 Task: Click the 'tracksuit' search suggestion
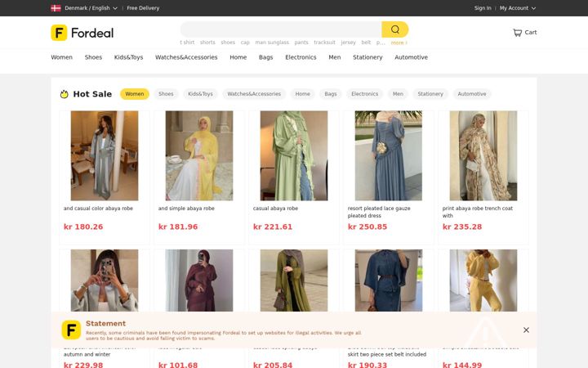(324, 43)
